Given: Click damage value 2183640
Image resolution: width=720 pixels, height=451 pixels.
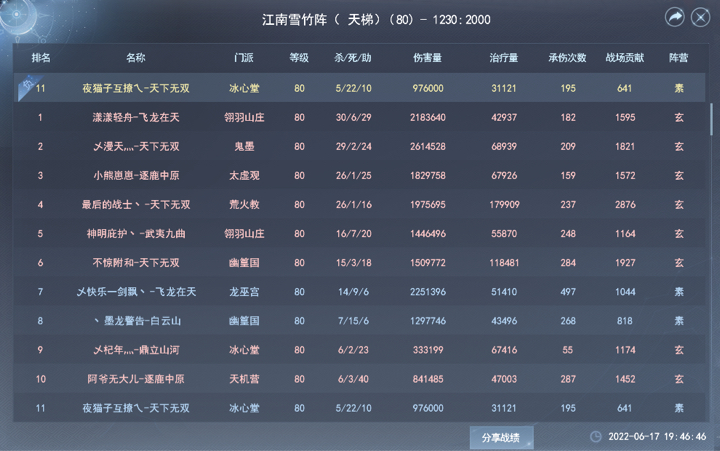Looking at the screenshot, I should (428, 118).
